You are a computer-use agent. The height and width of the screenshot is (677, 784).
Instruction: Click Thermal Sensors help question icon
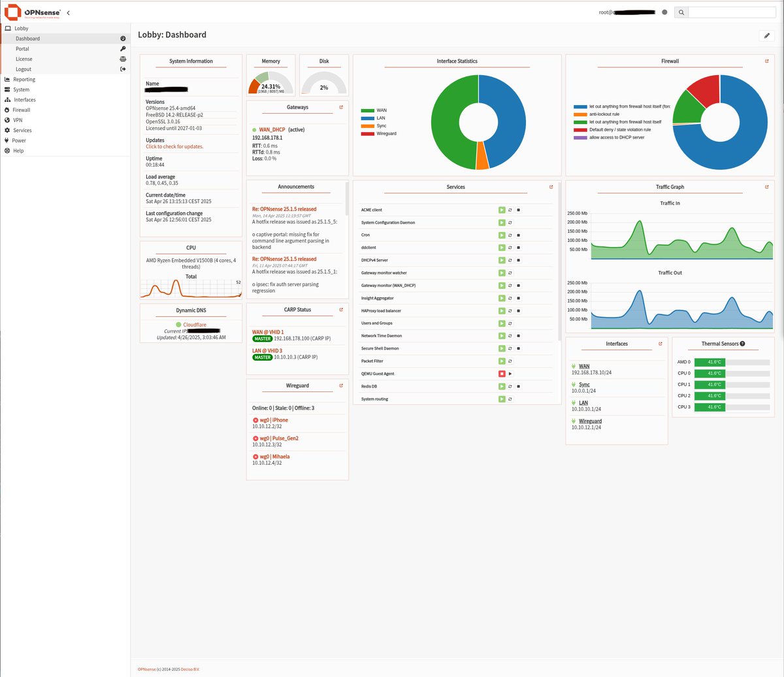click(x=742, y=344)
